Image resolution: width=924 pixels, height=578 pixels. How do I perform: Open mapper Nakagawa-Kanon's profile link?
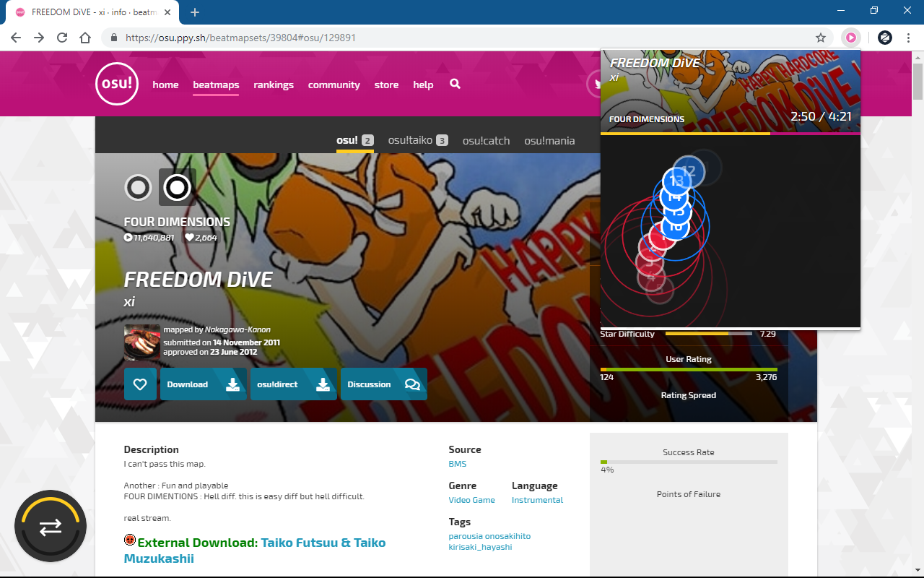click(237, 329)
